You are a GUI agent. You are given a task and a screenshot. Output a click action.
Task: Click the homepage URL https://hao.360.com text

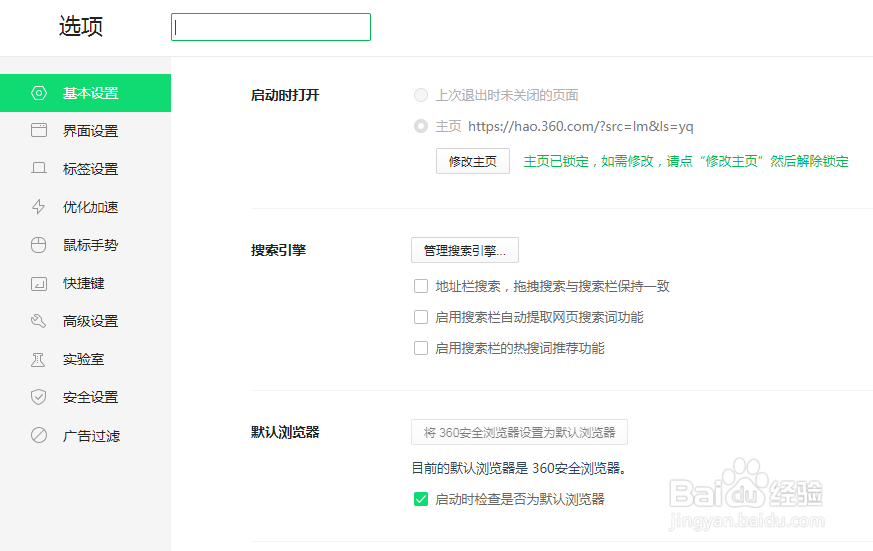pos(581,126)
